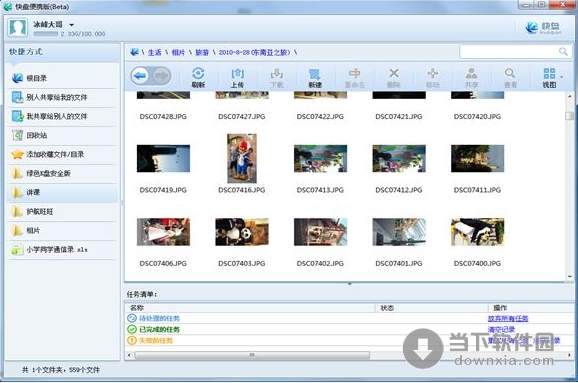Click the 新建 new folder icon
This screenshot has width=578, height=383.
click(x=315, y=73)
